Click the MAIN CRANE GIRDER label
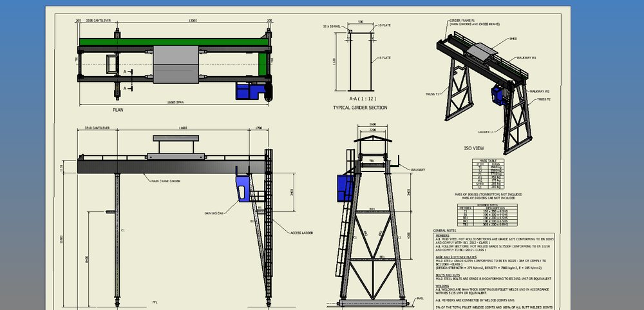Viewport: 644px width, 310px height. click(165, 181)
